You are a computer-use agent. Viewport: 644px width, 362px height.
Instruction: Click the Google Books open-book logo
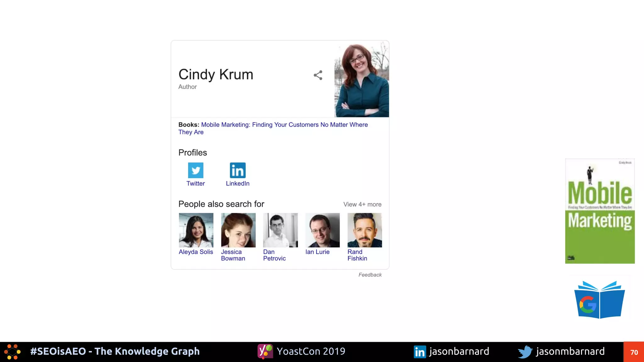(599, 299)
